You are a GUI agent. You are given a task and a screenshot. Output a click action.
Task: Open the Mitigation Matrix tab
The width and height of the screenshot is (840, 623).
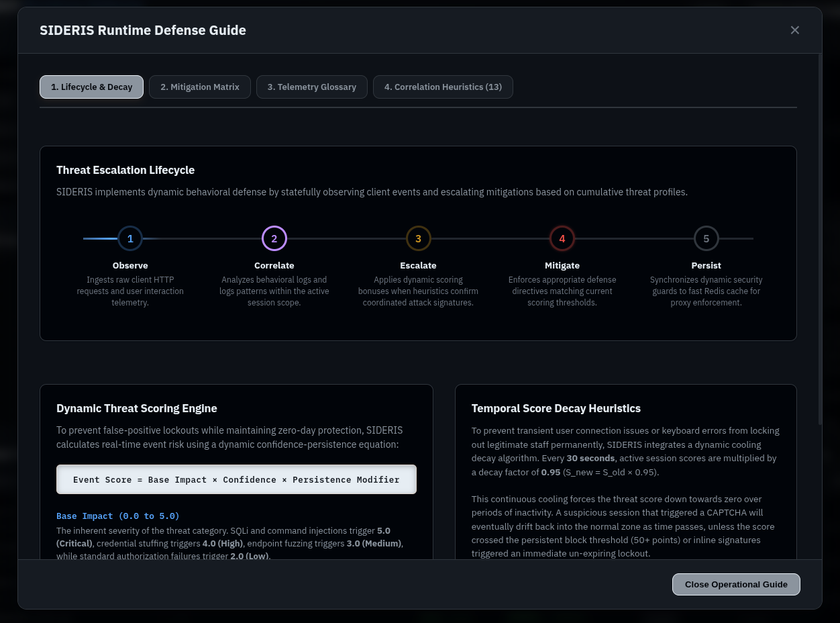[x=200, y=87]
